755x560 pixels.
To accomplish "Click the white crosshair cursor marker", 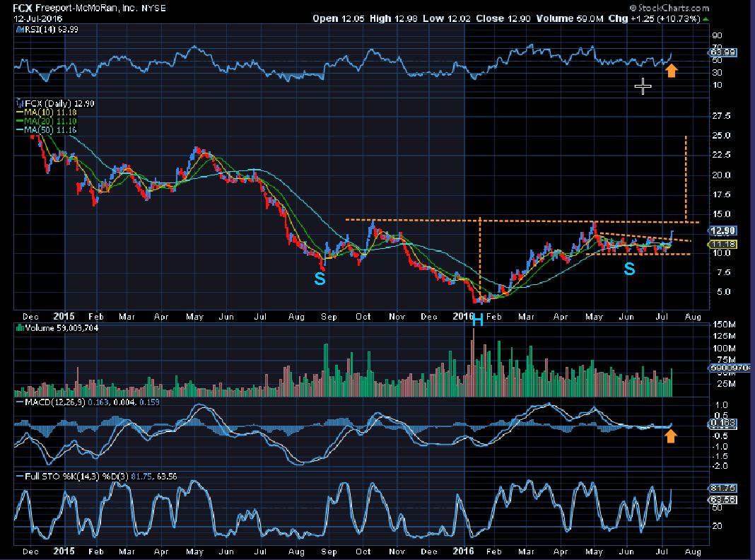I will pos(643,86).
